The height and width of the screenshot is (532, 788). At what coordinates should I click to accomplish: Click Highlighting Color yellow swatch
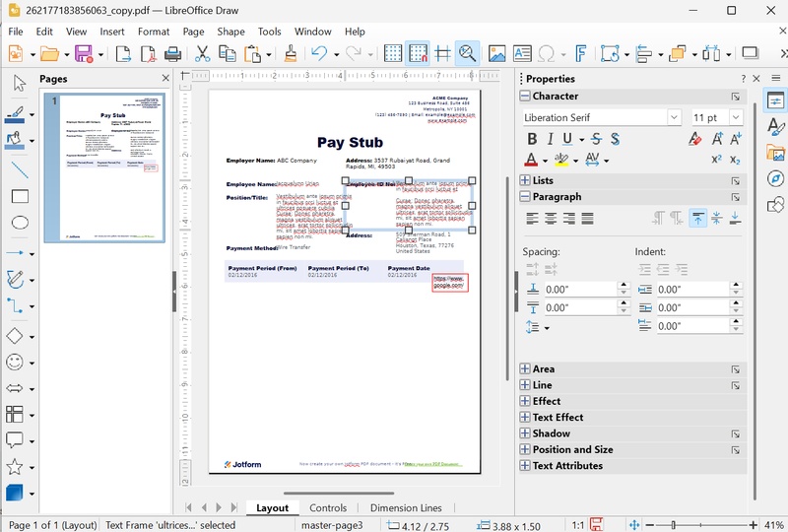[561, 161]
